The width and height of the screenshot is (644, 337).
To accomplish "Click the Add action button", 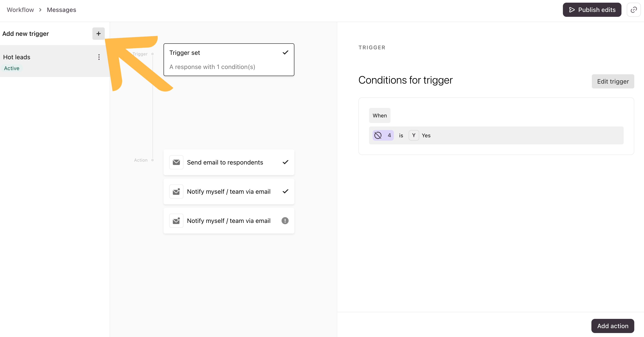I will 612,326.
